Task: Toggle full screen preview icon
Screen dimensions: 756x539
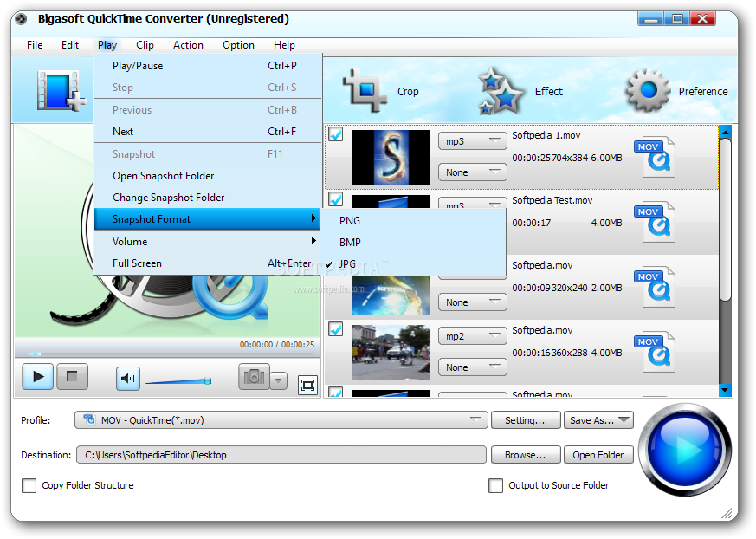Action: (307, 385)
